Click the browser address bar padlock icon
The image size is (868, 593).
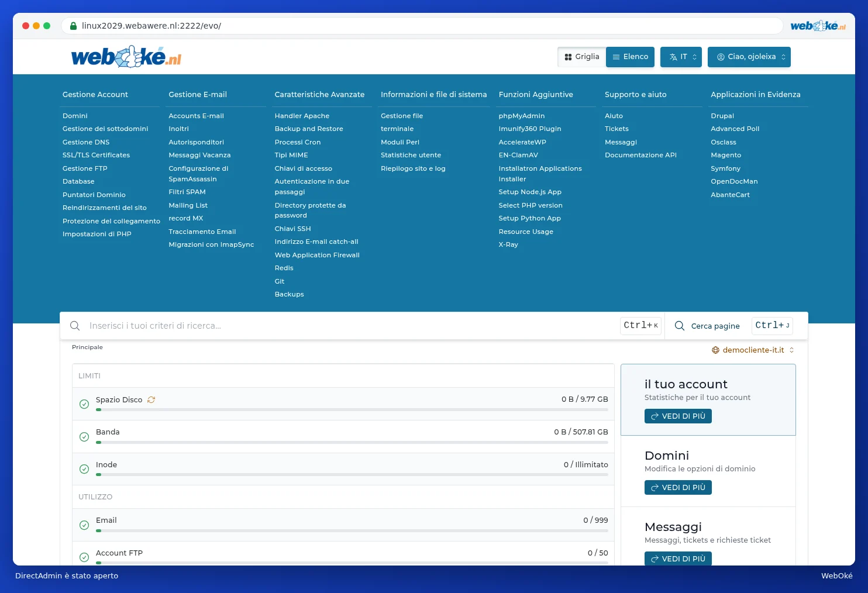coord(74,26)
